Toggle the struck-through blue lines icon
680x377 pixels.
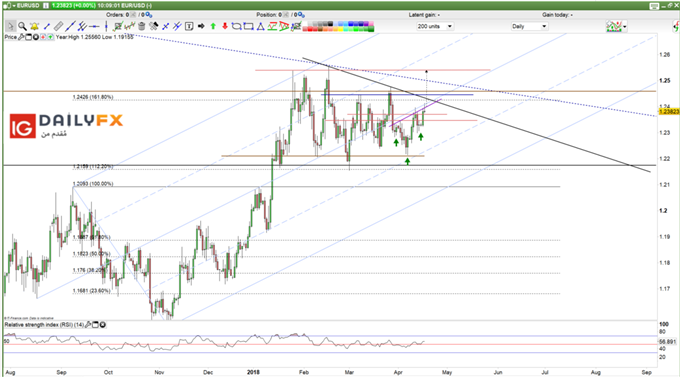177,26
